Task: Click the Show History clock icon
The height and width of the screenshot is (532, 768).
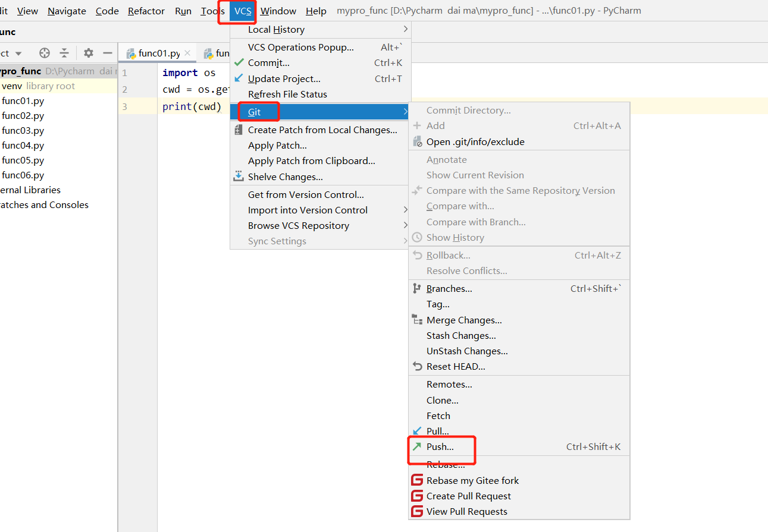Action: (x=417, y=237)
